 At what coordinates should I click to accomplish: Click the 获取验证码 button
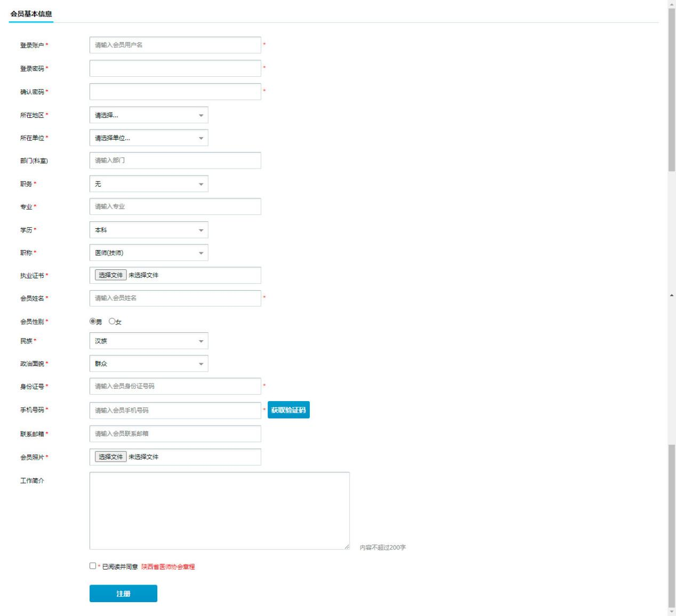click(x=288, y=410)
